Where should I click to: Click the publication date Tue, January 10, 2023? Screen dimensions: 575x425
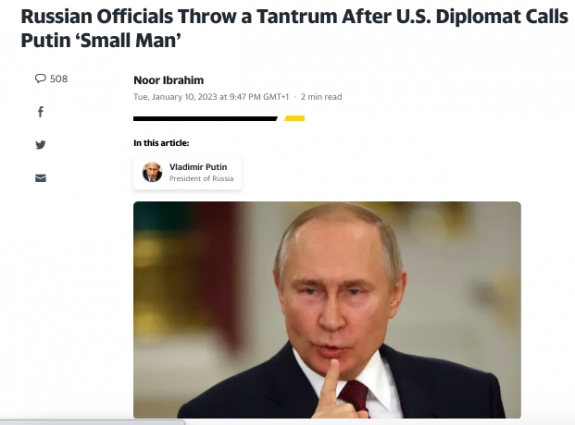click(x=175, y=97)
